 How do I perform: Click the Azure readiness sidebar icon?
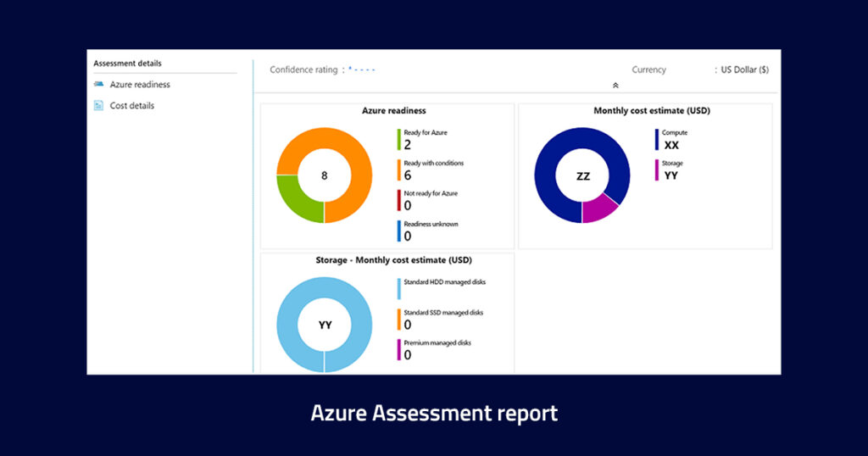(x=98, y=84)
